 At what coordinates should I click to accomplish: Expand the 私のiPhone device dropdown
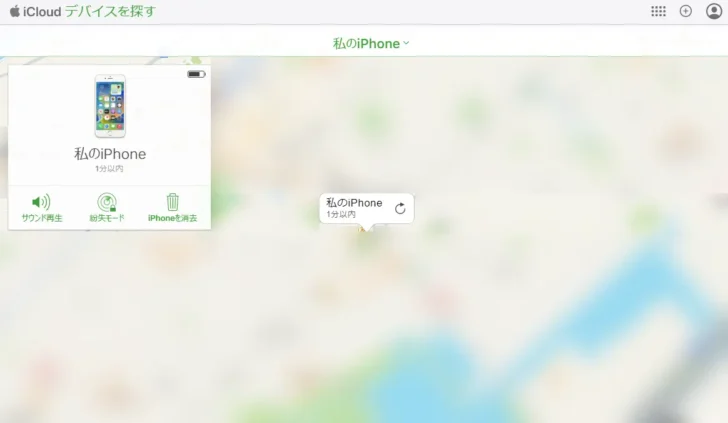pos(371,43)
